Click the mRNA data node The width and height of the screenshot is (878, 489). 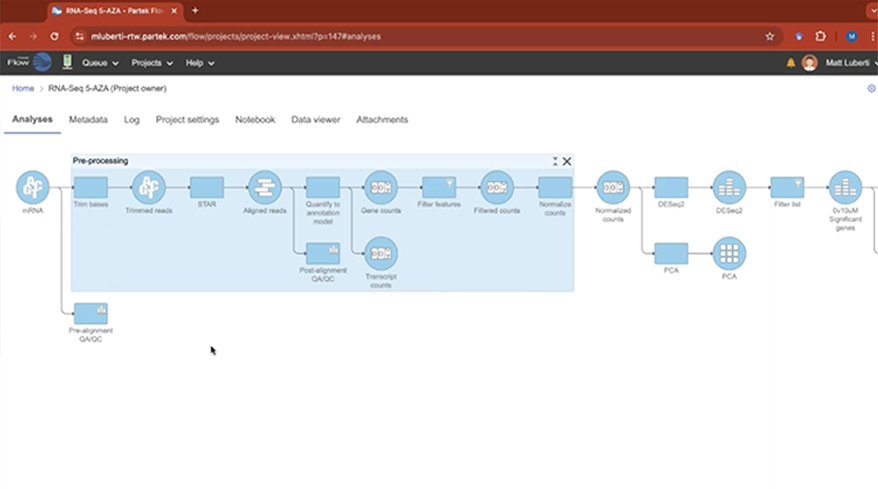click(x=32, y=187)
